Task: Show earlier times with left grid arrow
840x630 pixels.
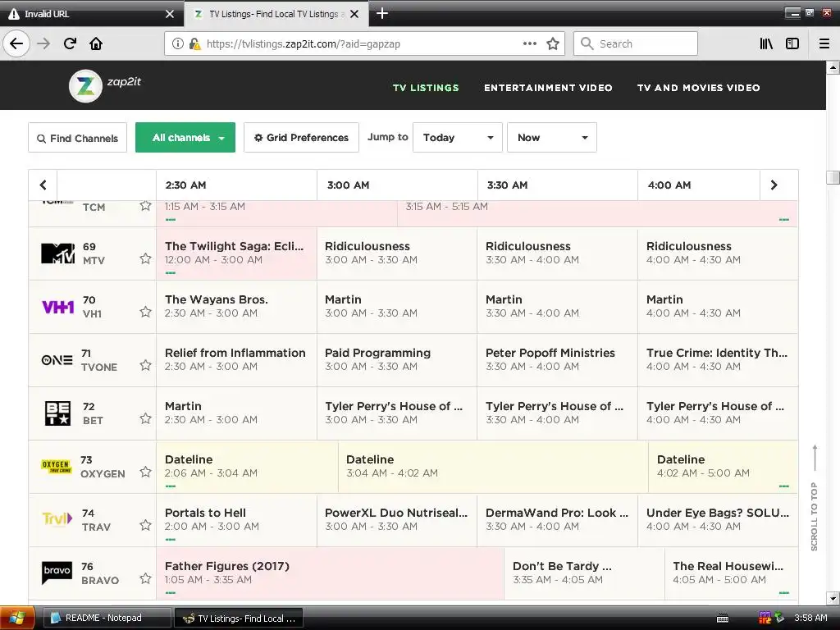Action: tap(43, 185)
